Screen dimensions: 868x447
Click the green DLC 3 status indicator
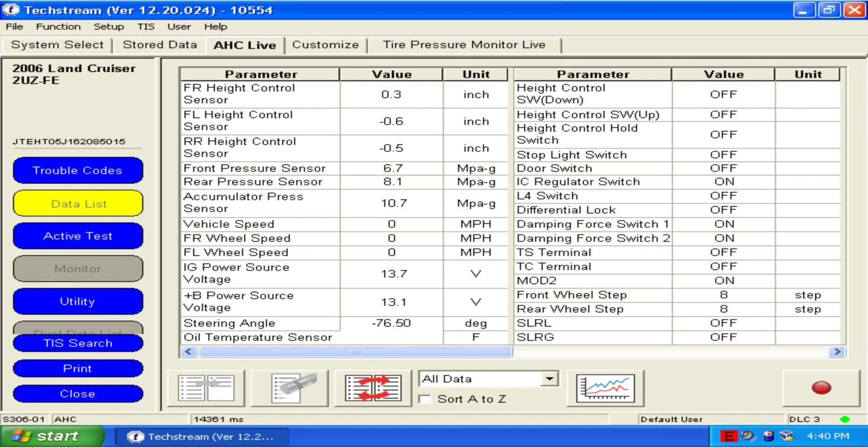click(x=844, y=419)
